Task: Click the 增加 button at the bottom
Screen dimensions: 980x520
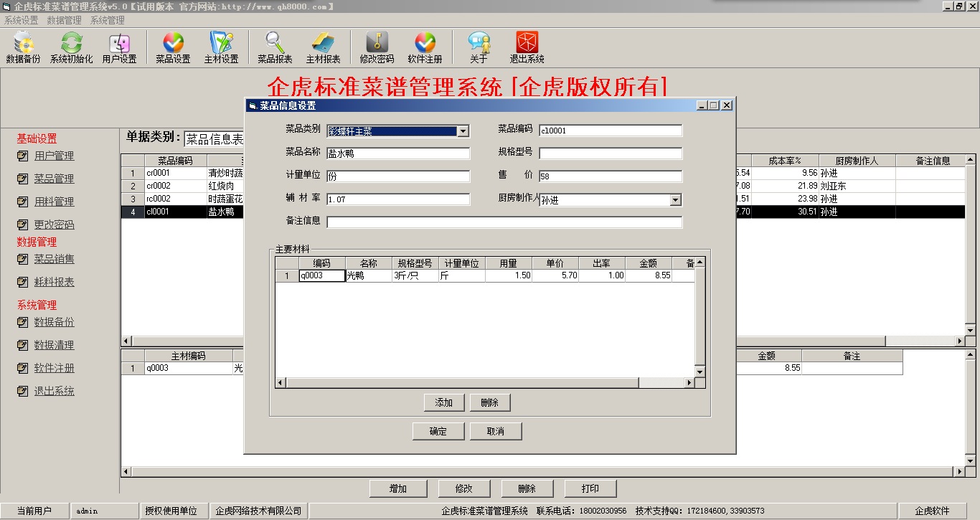Action: (398, 488)
